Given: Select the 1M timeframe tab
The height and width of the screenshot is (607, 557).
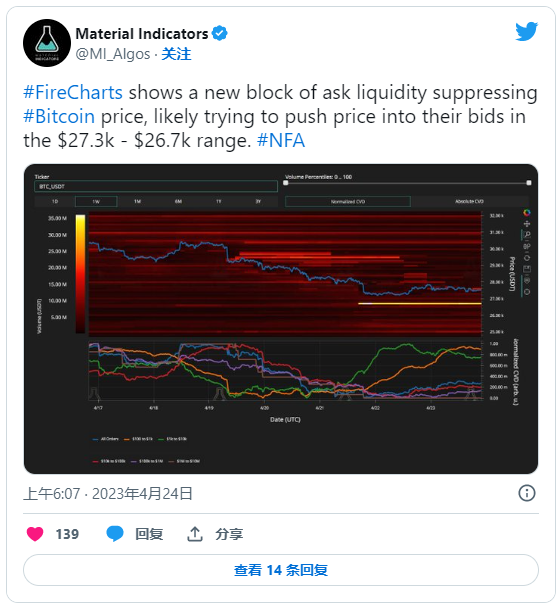Looking at the screenshot, I should click(137, 202).
